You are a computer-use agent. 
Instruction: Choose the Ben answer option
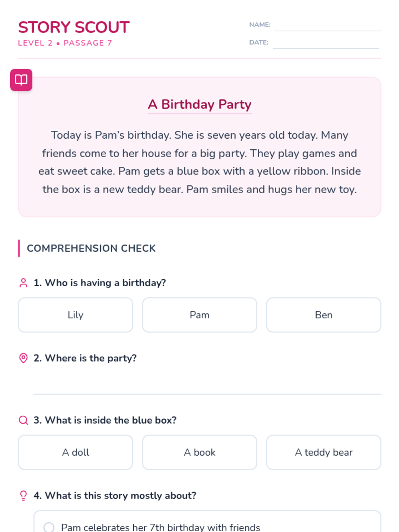pos(324,315)
